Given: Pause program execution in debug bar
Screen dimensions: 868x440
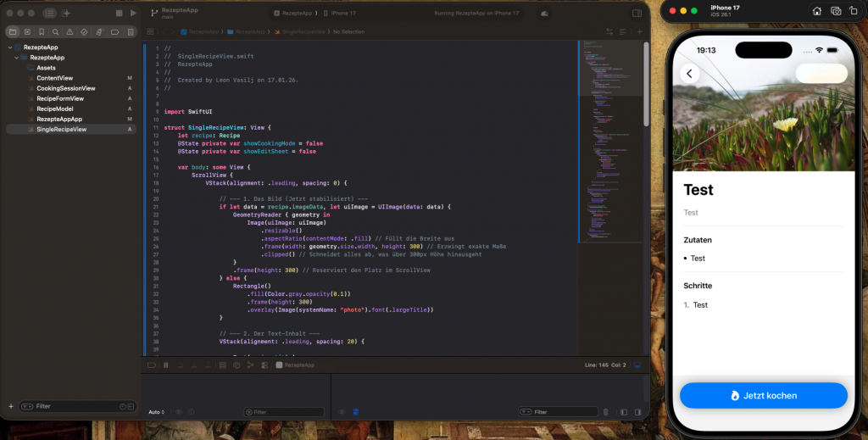Looking at the screenshot, I should tap(166, 365).
